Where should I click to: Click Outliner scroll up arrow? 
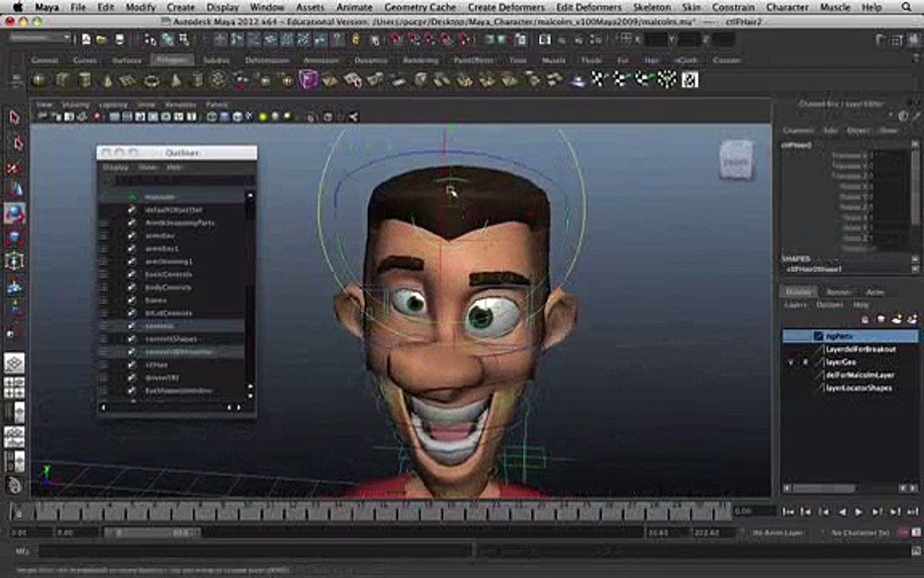[250, 195]
